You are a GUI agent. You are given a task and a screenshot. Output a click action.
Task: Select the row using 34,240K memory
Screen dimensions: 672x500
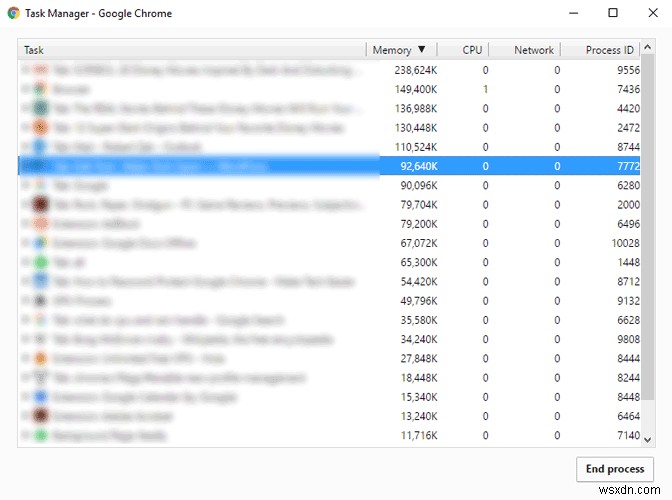(329, 339)
